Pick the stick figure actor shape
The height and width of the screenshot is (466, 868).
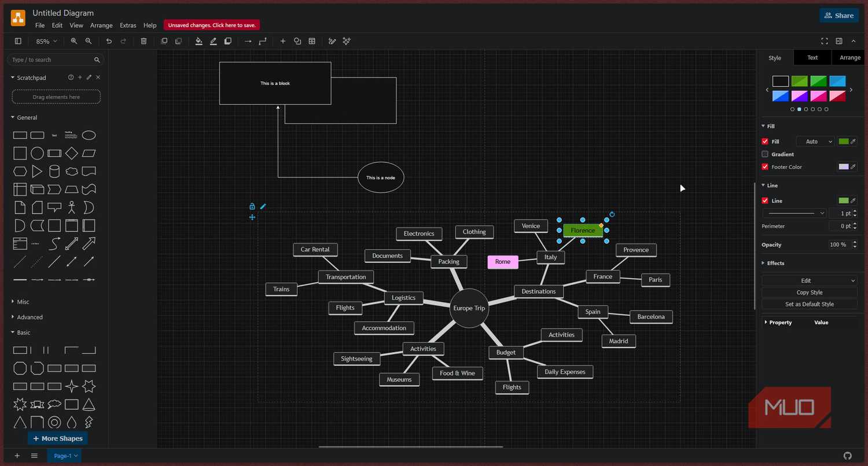pos(72,208)
